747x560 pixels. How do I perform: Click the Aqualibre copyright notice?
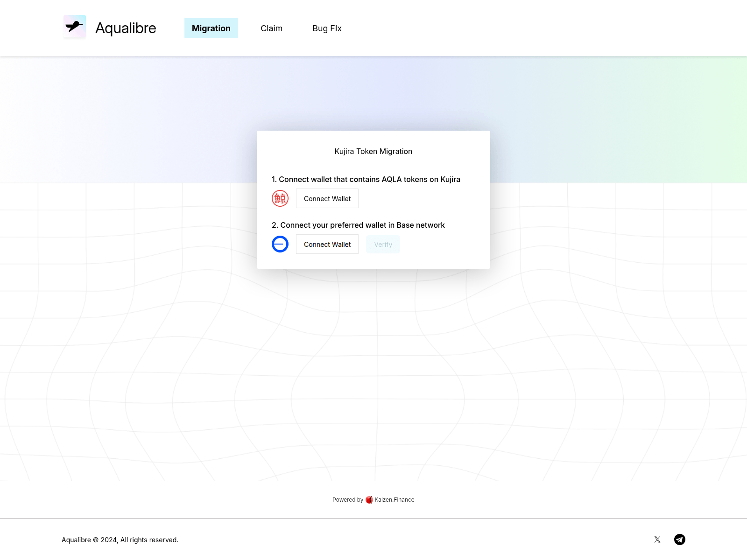(x=120, y=539)
